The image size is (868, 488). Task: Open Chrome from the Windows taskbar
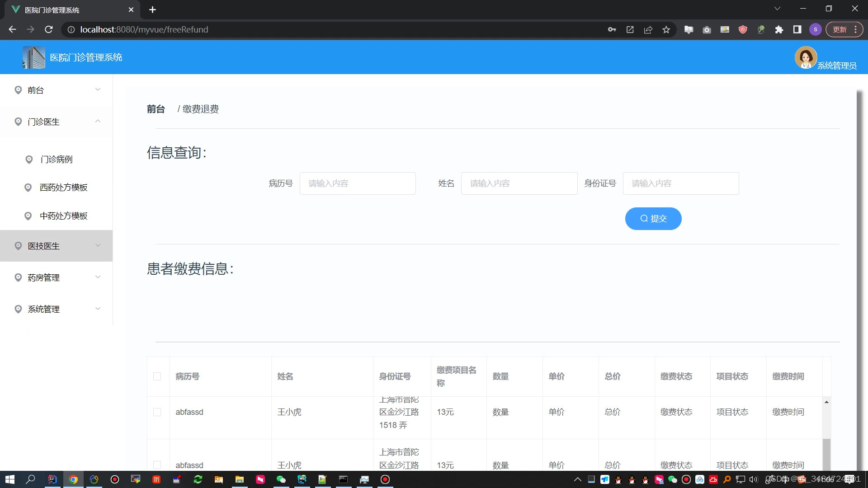[73, 479]
